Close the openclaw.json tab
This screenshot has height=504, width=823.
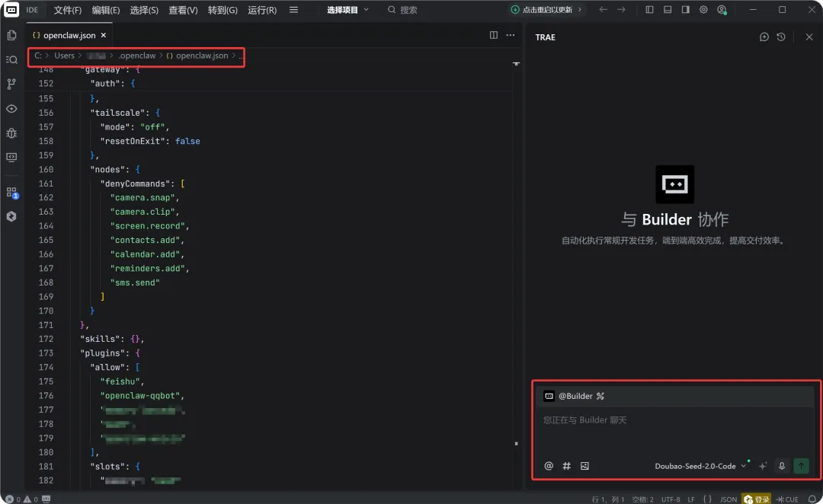104,35
